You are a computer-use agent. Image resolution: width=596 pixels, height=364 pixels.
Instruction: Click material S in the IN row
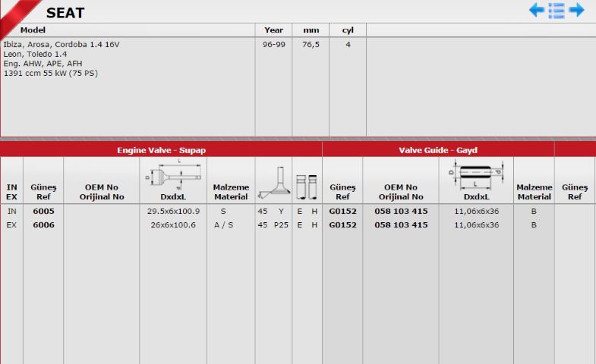coord(223,211)
